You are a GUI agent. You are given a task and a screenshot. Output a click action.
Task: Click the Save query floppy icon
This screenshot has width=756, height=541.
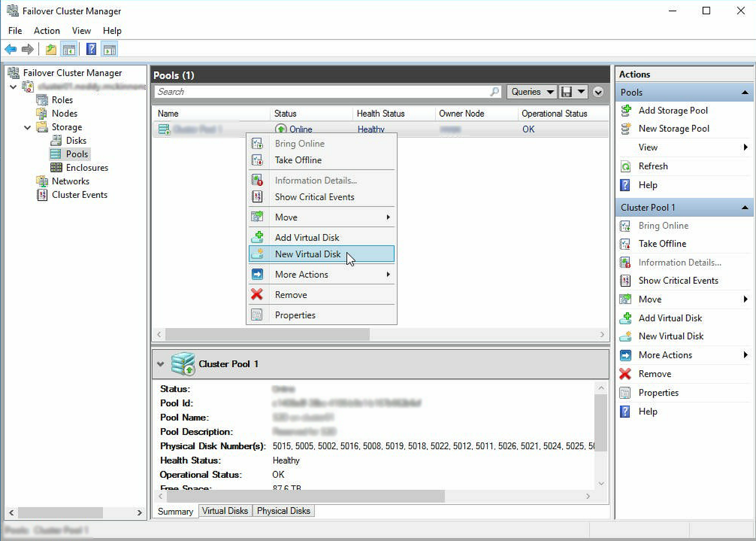pos(566,92)
